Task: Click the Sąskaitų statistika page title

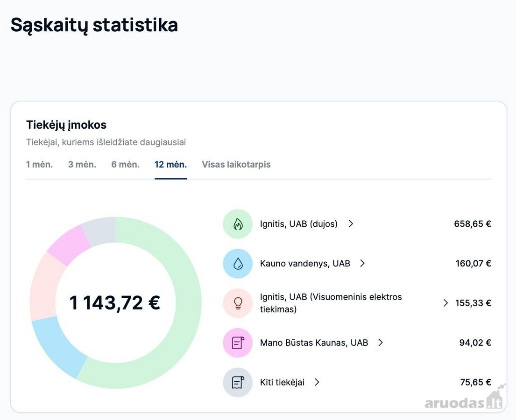Action: 94,25
